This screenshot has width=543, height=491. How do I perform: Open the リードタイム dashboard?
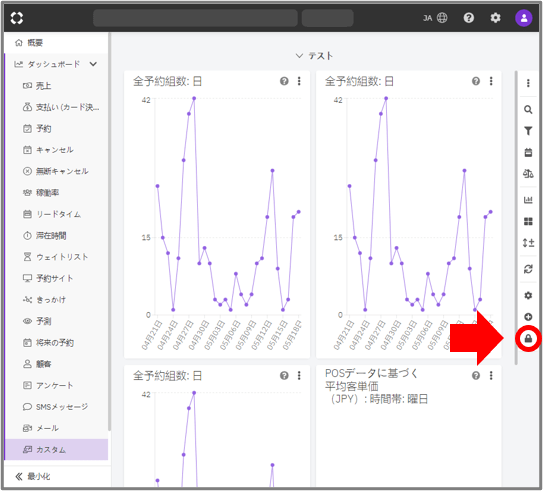[56, 214]
